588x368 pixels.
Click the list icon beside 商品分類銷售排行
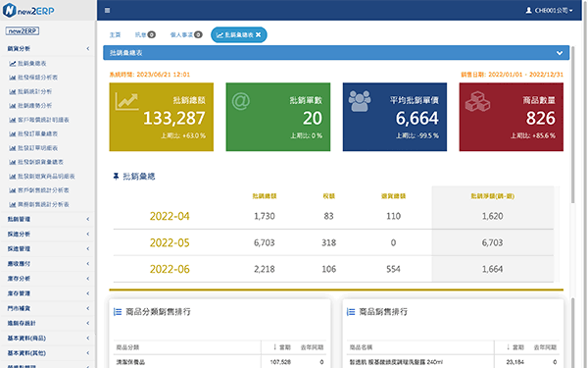pyautogui.click(x=118, y=312)
